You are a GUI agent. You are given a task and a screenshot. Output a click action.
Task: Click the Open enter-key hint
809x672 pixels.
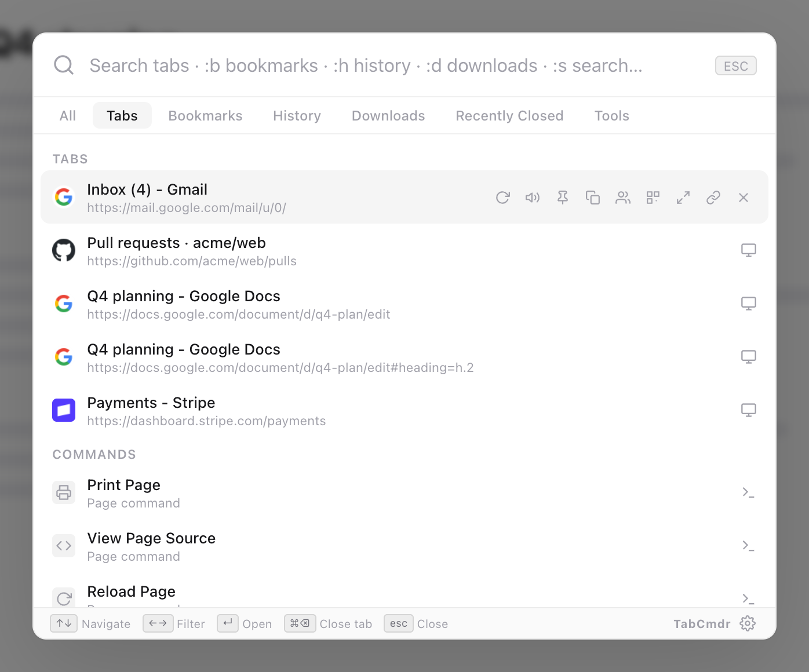coord(245,624)
